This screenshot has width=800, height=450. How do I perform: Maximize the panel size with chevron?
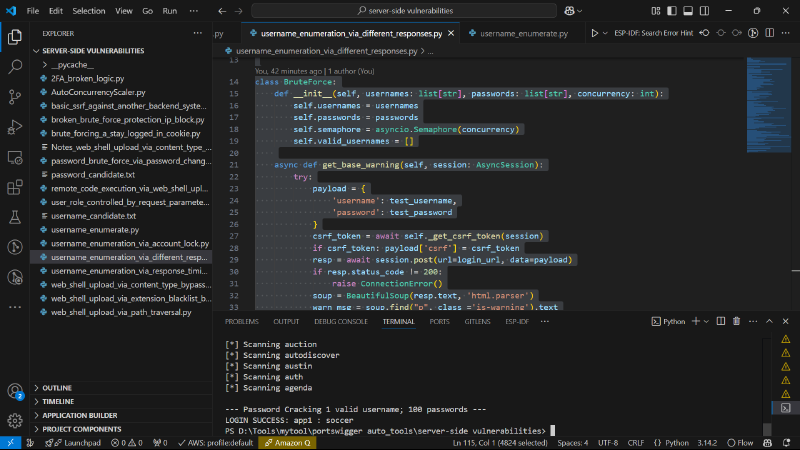(769, 321)
